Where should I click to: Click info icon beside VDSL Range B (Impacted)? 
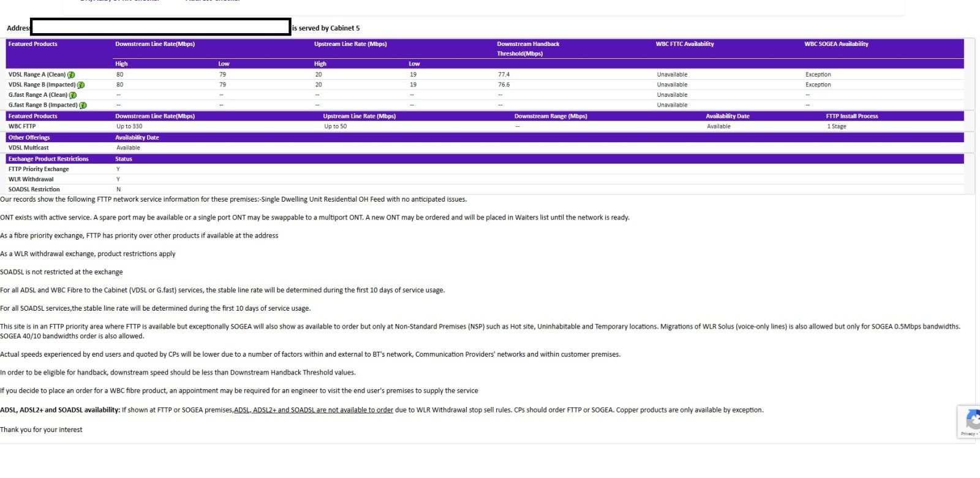click(81, 85)
